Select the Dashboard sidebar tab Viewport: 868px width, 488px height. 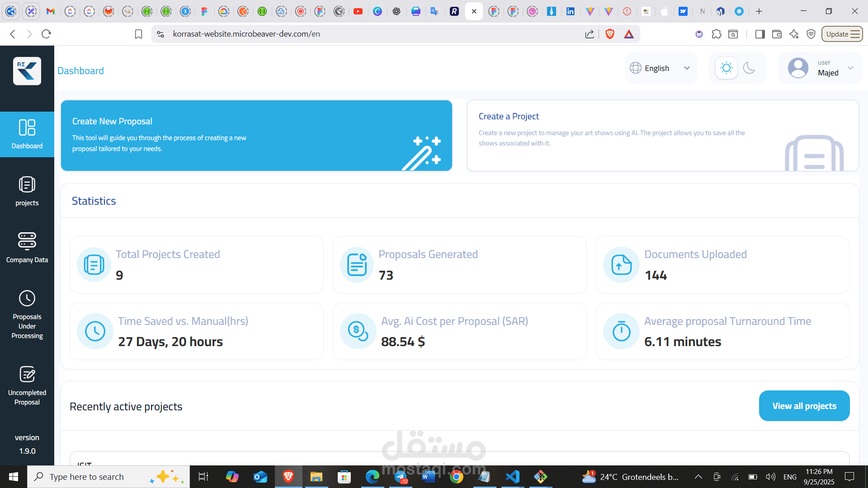(27, 134)
